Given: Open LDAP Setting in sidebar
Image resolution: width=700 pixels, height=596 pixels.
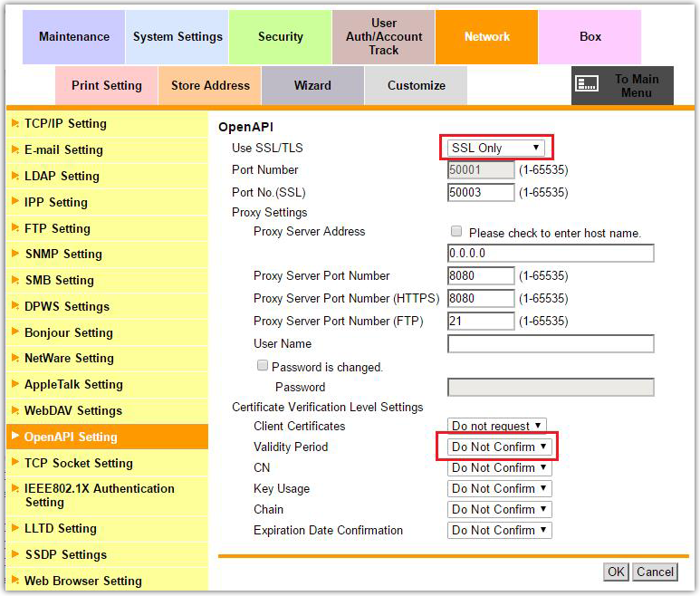Looking at the screenshot, I should [62, 176].
